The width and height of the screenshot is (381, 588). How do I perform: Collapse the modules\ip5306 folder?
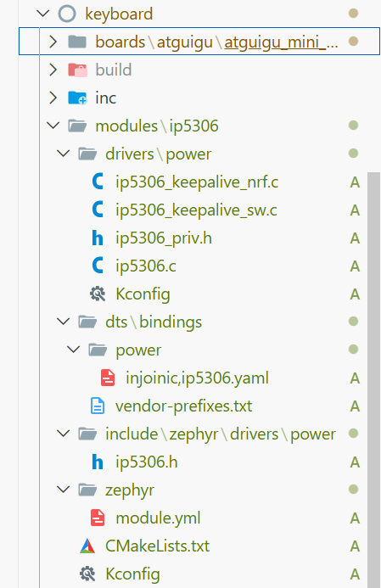point(53,126)
